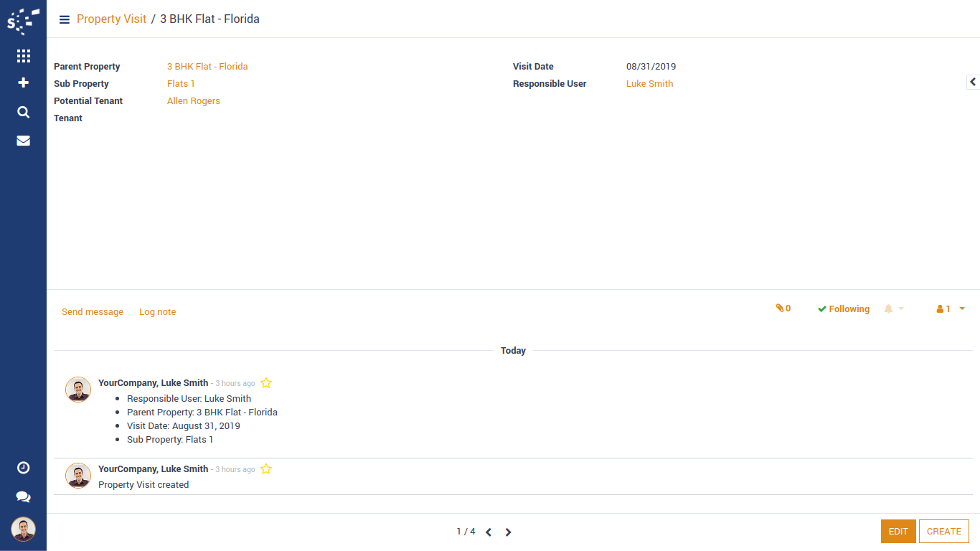Expand the collapsed right side panel
Screen dimensions: 980x551
[973, 83]
